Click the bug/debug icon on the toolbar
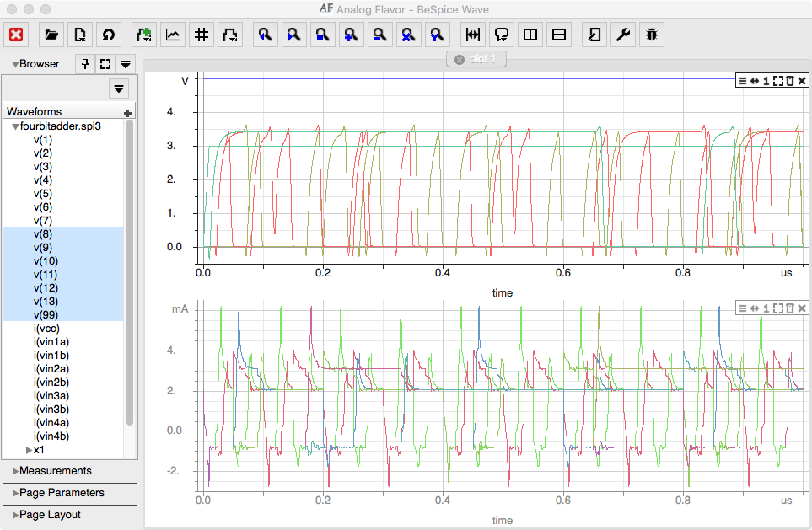This screenshot has height=530, width=812. (x=651, y=34)
